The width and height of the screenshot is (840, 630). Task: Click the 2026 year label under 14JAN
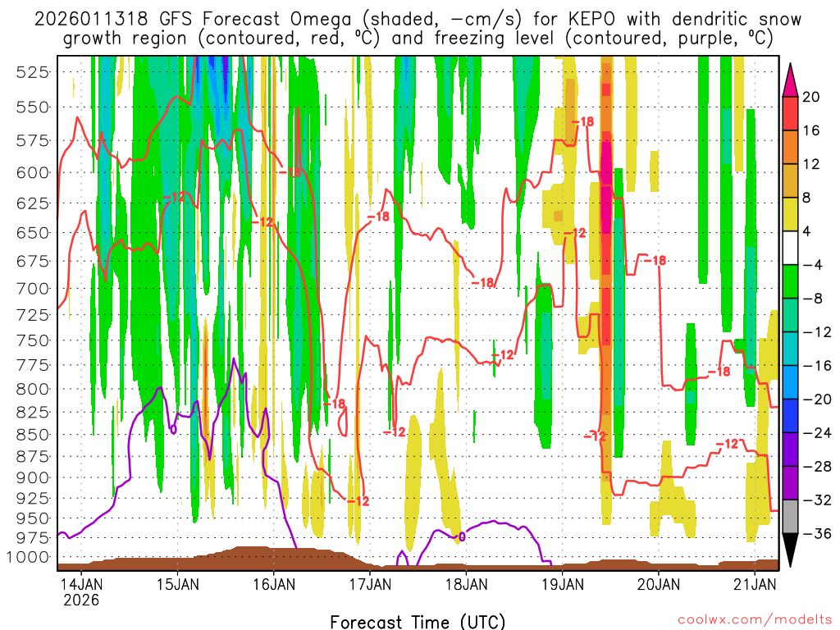[x=81, y=600]
